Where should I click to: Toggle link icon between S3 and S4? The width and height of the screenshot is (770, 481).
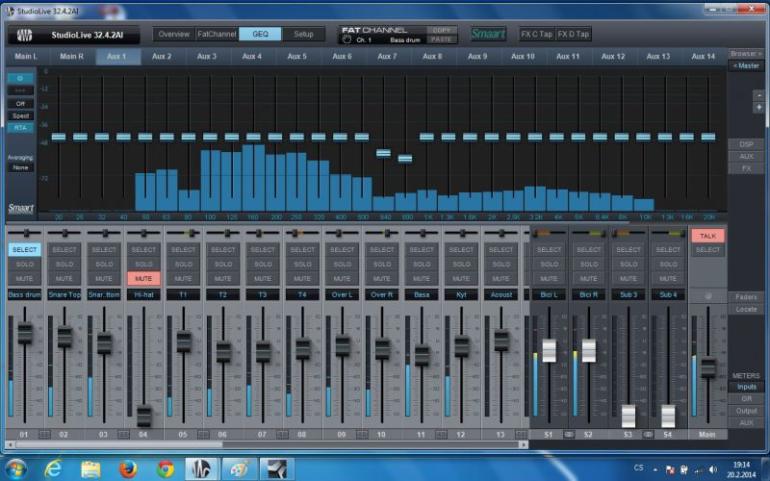648,435
